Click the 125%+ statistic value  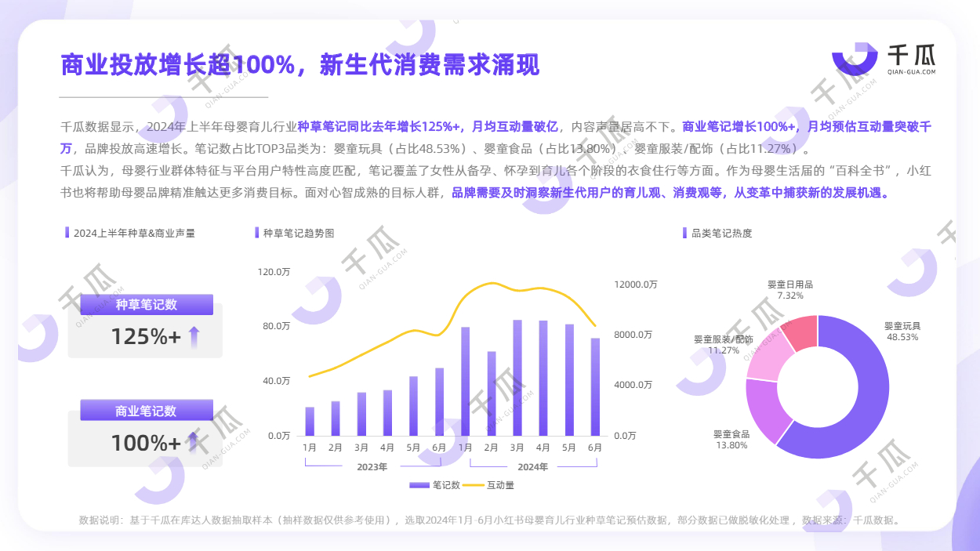click(x=146, y=337)
